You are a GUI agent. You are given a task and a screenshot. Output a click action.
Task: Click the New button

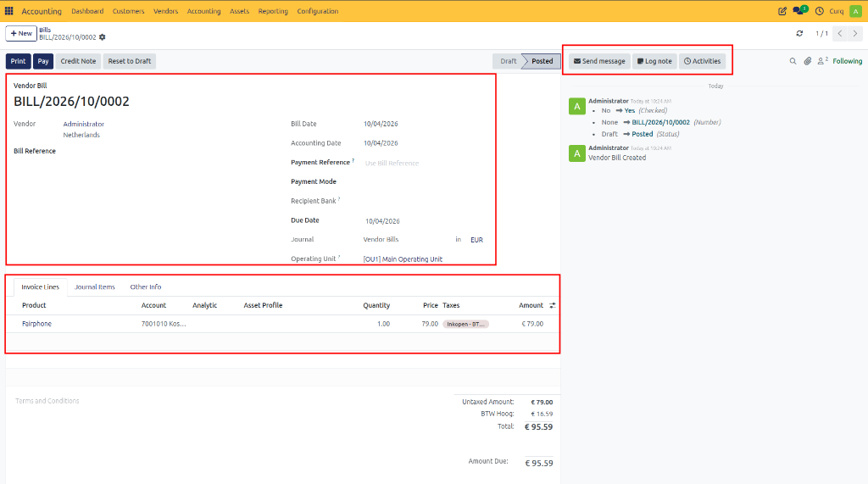click(21, 33)
